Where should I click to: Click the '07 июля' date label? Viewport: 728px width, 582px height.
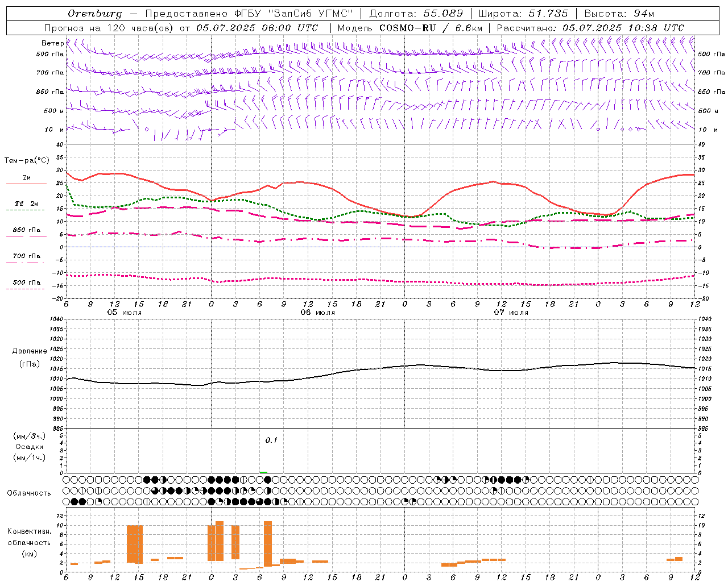tap(511, 313)
